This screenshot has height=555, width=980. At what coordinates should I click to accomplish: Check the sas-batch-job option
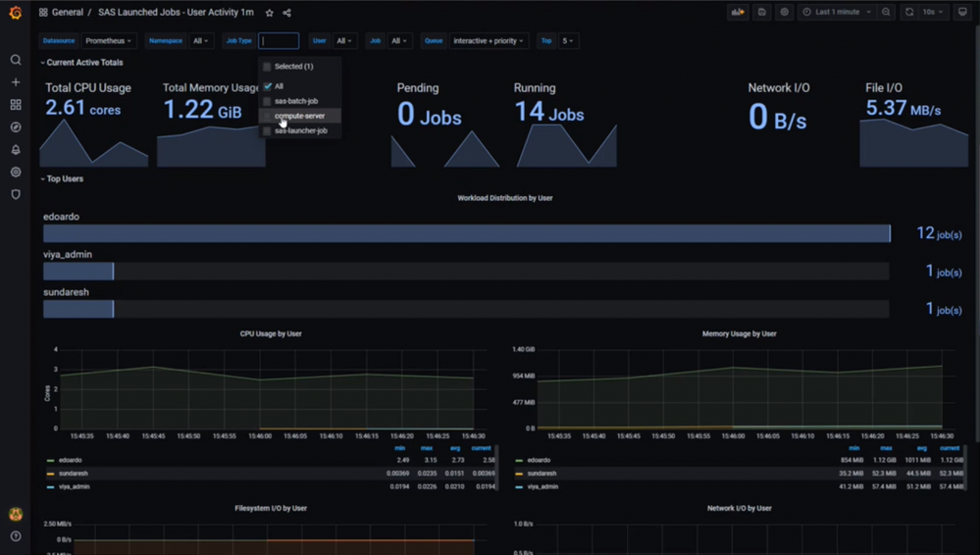point(267,101)
